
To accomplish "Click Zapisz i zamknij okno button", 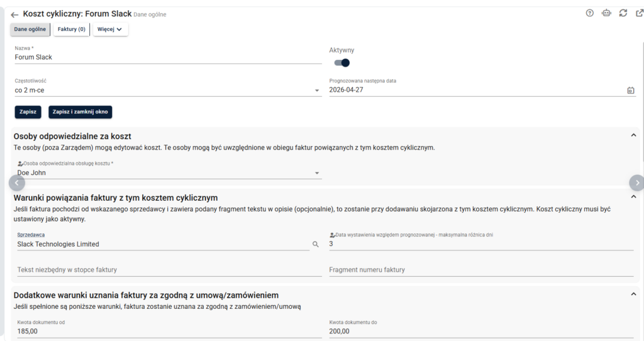I will pyautogui.click(x=80, y=112).
